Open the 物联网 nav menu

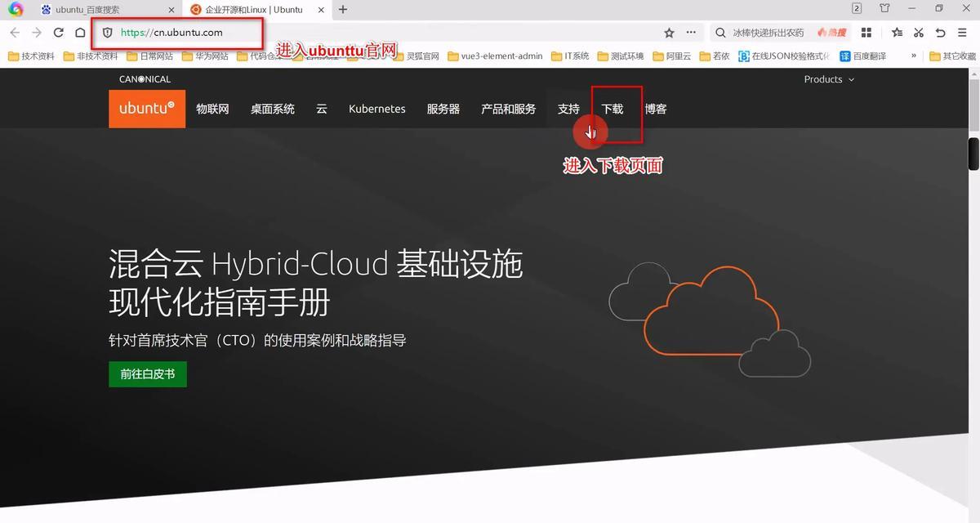point(212,109)
